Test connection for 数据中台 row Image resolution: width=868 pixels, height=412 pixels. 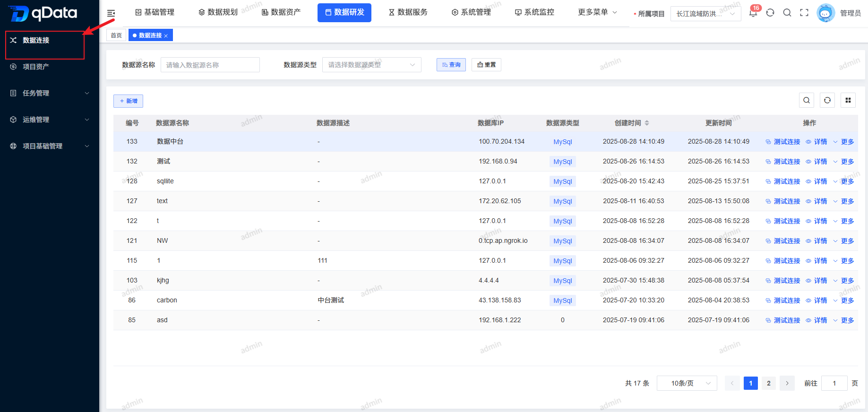783,142
